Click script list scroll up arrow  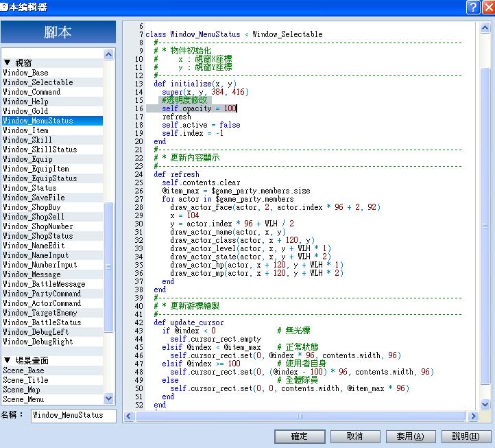(x=108, y=54)
